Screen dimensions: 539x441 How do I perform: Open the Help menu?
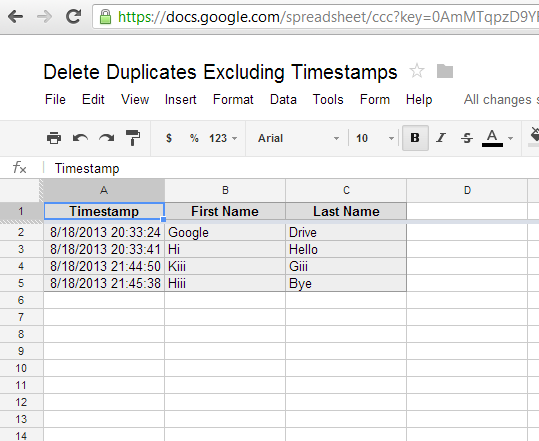click(x=419, y=100)
